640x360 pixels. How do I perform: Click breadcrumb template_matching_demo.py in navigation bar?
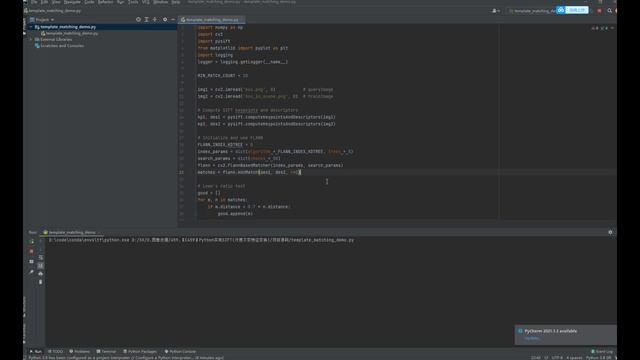54,11
